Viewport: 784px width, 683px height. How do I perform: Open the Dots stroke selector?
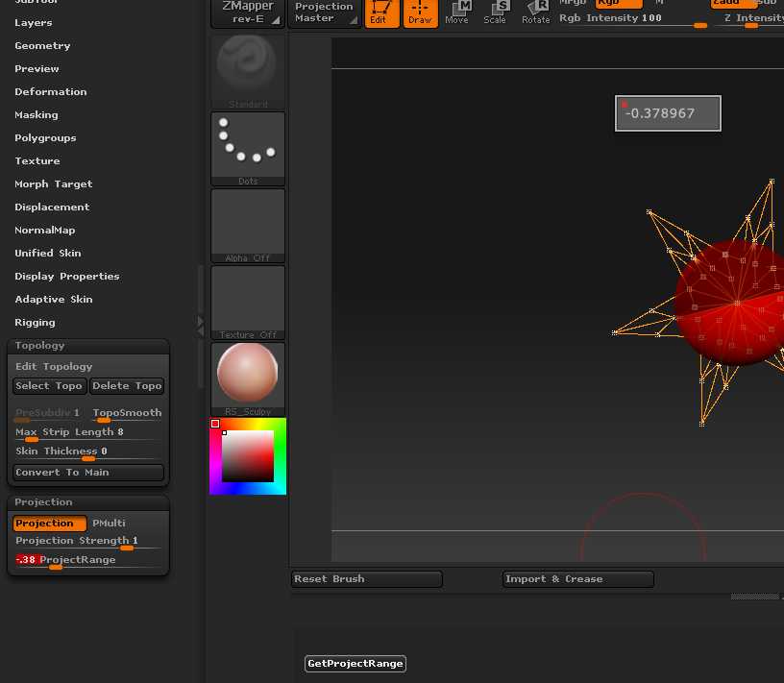coord(248,148)
